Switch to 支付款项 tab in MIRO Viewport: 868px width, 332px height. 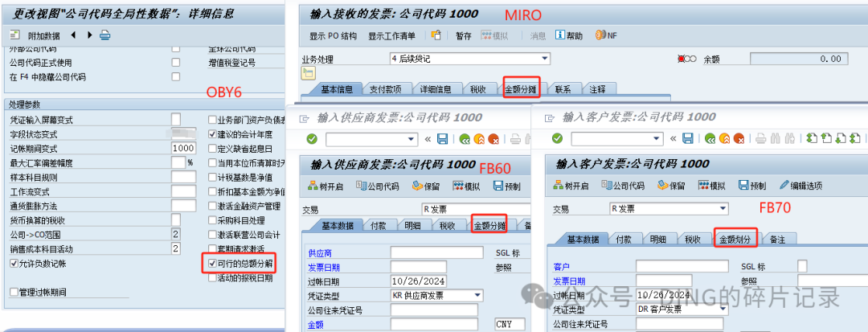pos(385,88)
